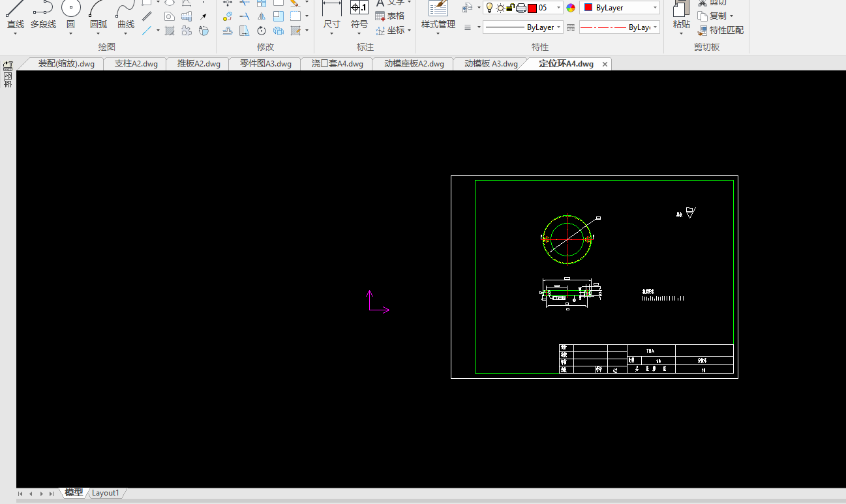Viewport: 846px width, 504px height.
Task: Toggle layer on/off light bulb
Action: 489,8
